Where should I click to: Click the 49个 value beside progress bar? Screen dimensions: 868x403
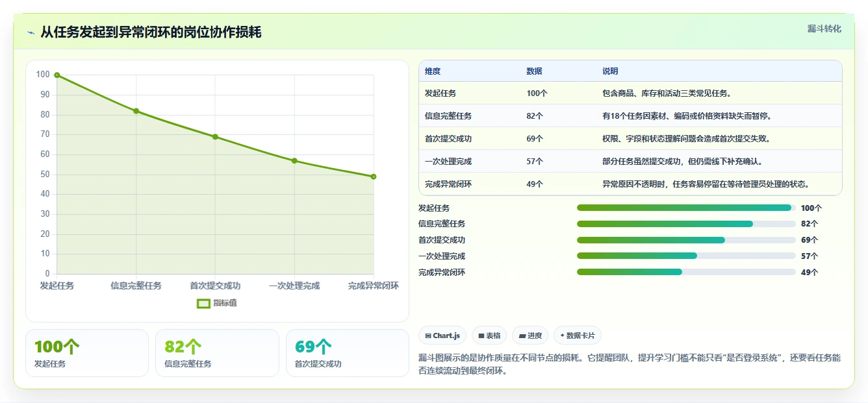810,273
